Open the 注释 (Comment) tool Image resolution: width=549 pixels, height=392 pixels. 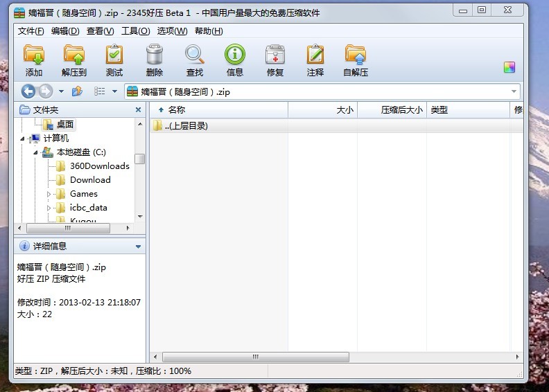coord(315,60)
